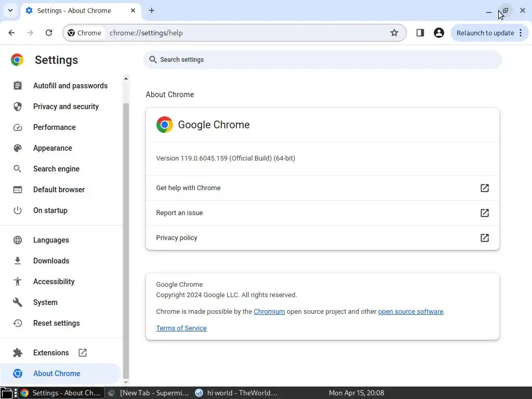Reload the current page
532x399 pixels.
pos(49,33)
